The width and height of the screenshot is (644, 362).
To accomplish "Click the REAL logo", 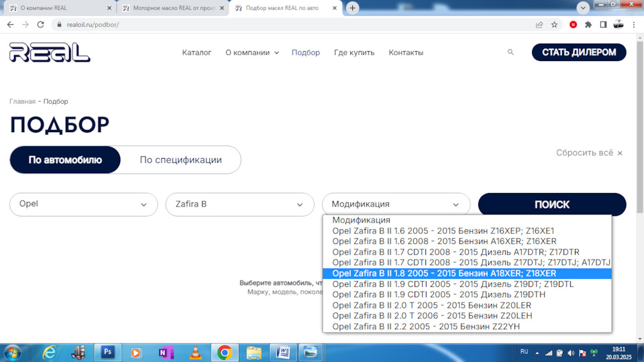I will pos(49,52).
